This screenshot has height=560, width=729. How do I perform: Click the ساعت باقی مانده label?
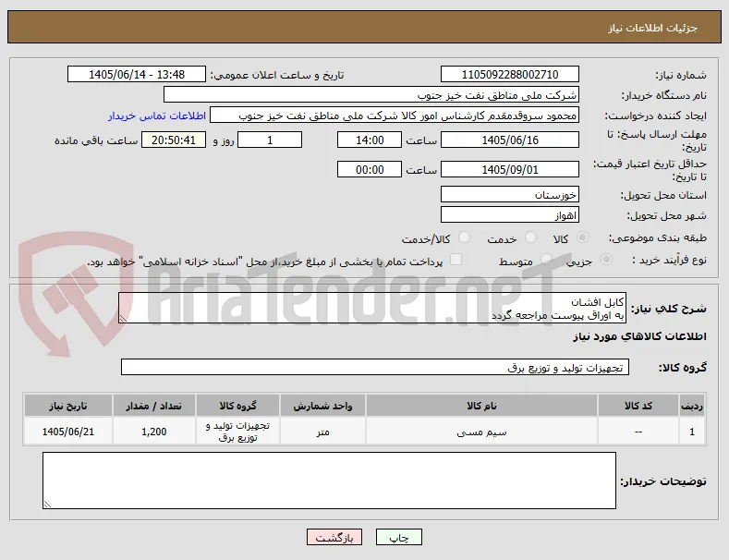(x=96, y=140)
